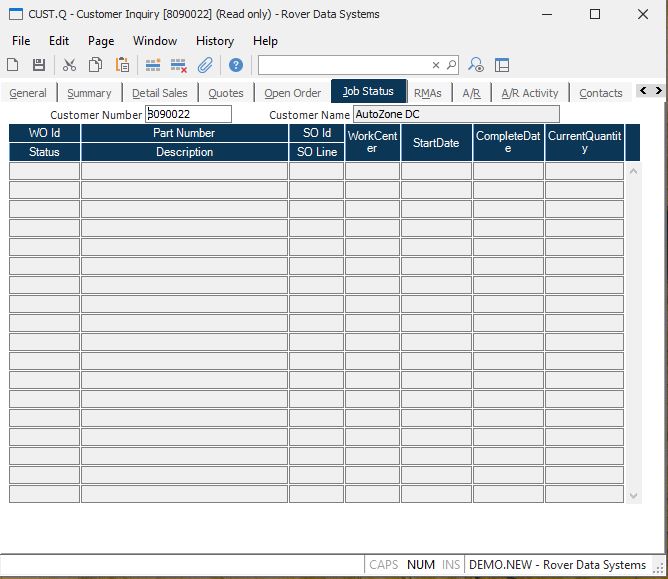This screenshot has width=668, height=579.
Task: Open the Window menu
Action: point(155,41)
